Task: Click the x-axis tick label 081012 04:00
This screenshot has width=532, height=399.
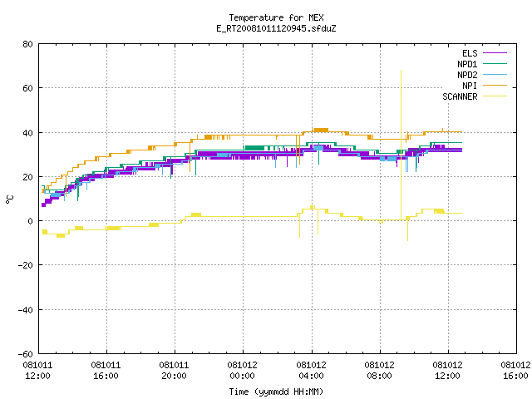Action: point(311,371)
